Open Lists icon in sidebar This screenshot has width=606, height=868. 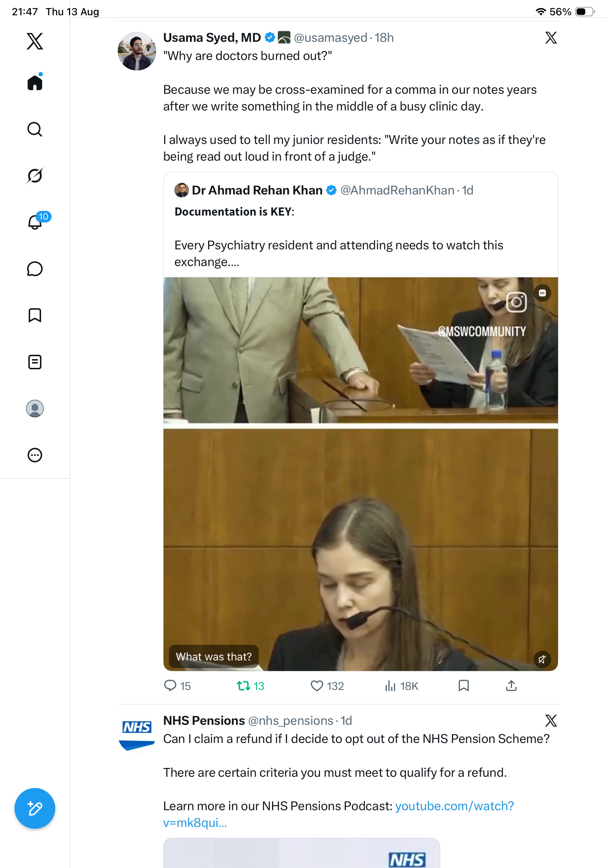(x=35, y=362)
